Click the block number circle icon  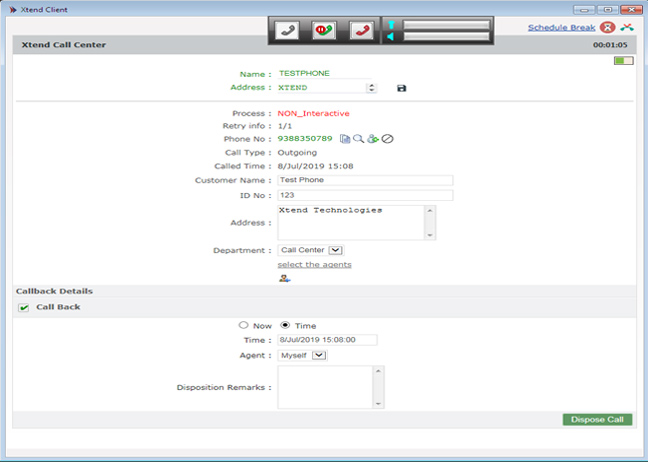(387, 139)
